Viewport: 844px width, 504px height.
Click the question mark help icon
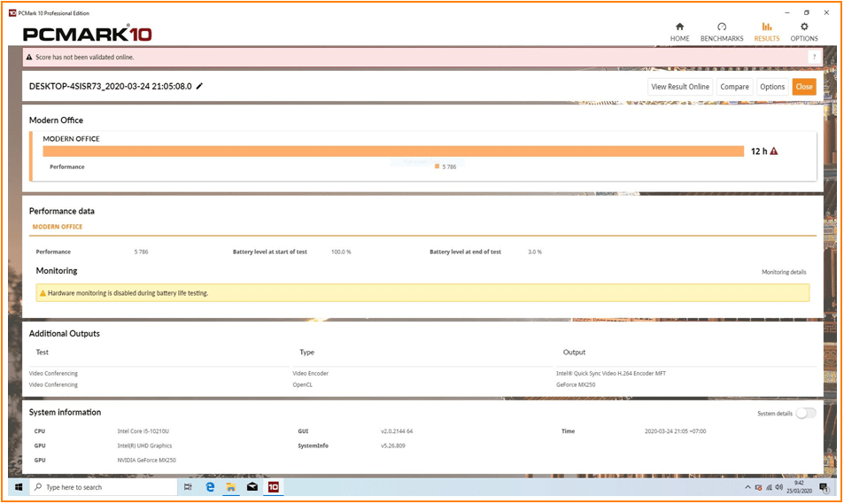point(813,57)
